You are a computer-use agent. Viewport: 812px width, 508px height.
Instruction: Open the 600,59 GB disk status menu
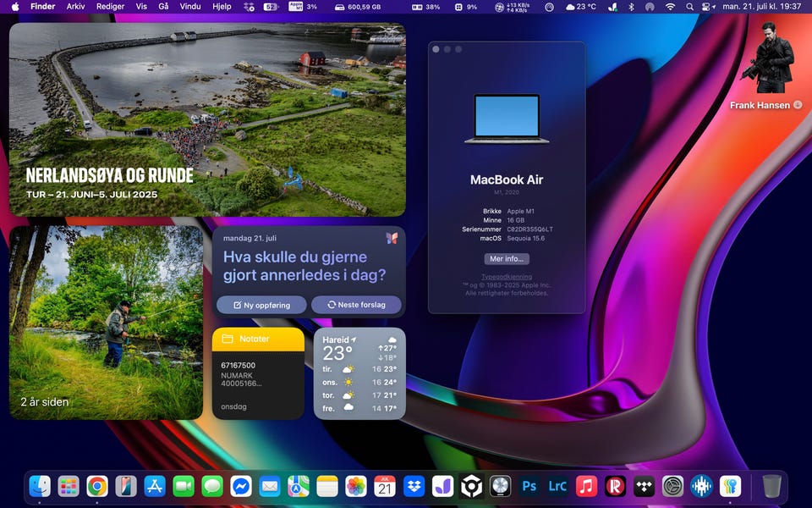point(358,7)
